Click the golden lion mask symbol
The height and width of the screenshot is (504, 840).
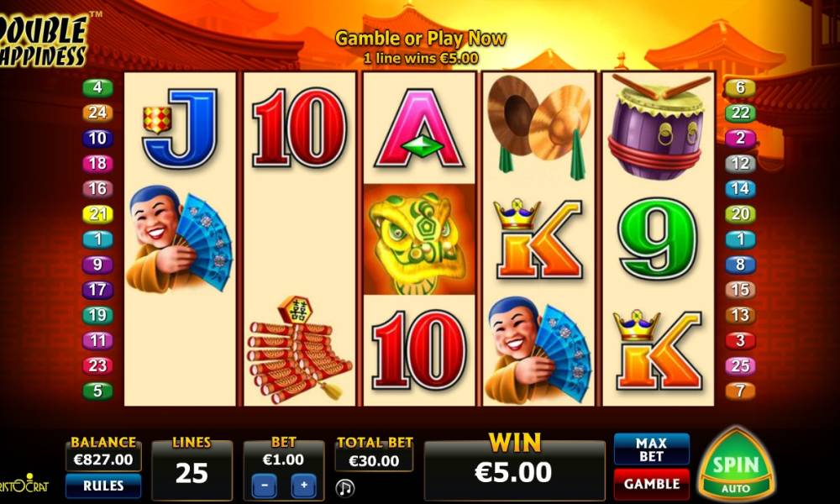click(419, 239)
